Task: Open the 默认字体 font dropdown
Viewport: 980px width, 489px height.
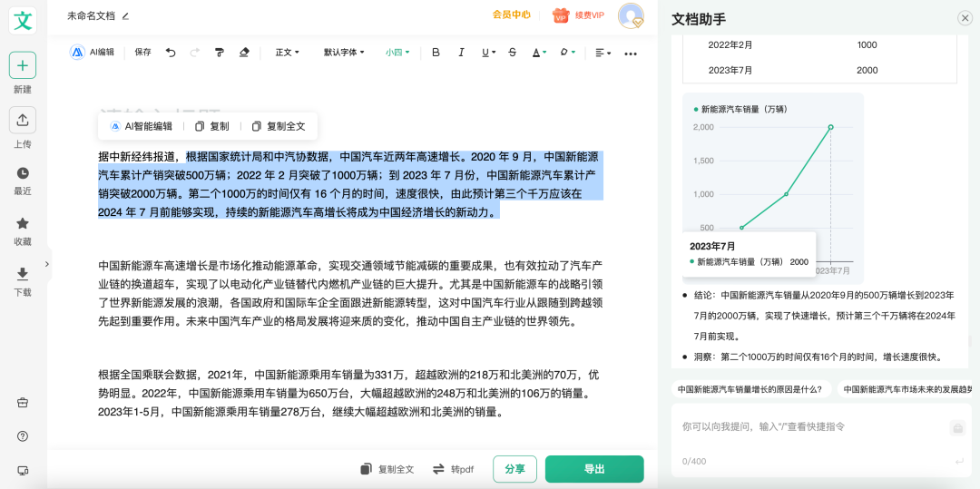Action: click(344, 53)
